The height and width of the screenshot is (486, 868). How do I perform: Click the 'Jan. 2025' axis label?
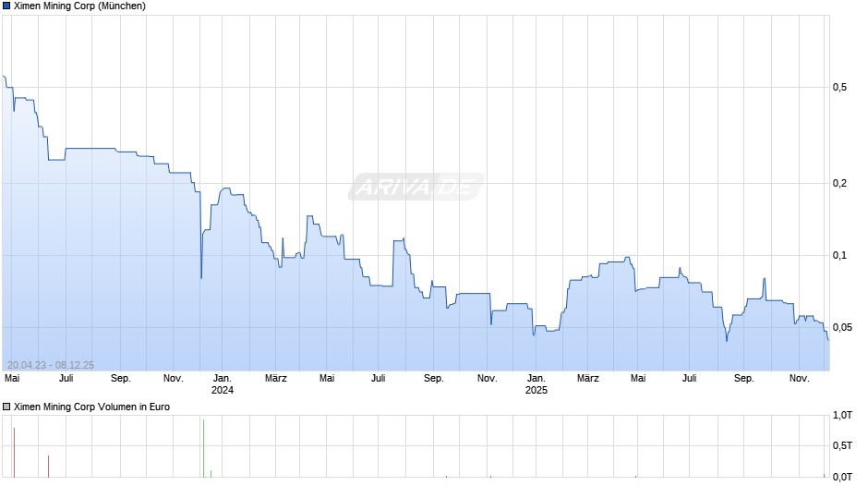coord(536,384)
